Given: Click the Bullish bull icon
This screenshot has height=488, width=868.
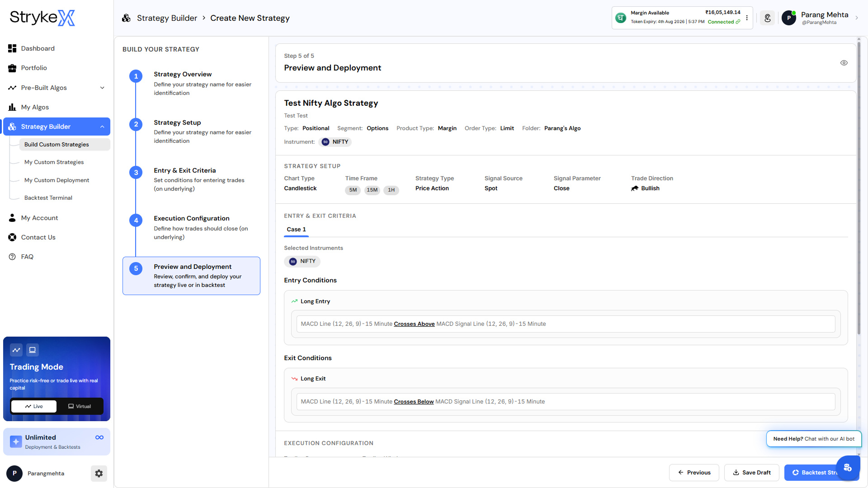Looking at the screenshot, I should 635,188.
